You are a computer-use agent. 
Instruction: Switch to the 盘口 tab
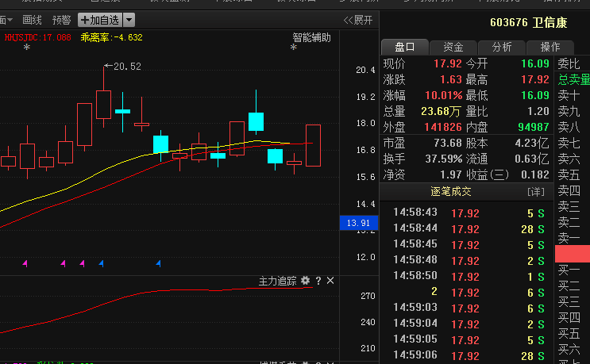(405, 47)
